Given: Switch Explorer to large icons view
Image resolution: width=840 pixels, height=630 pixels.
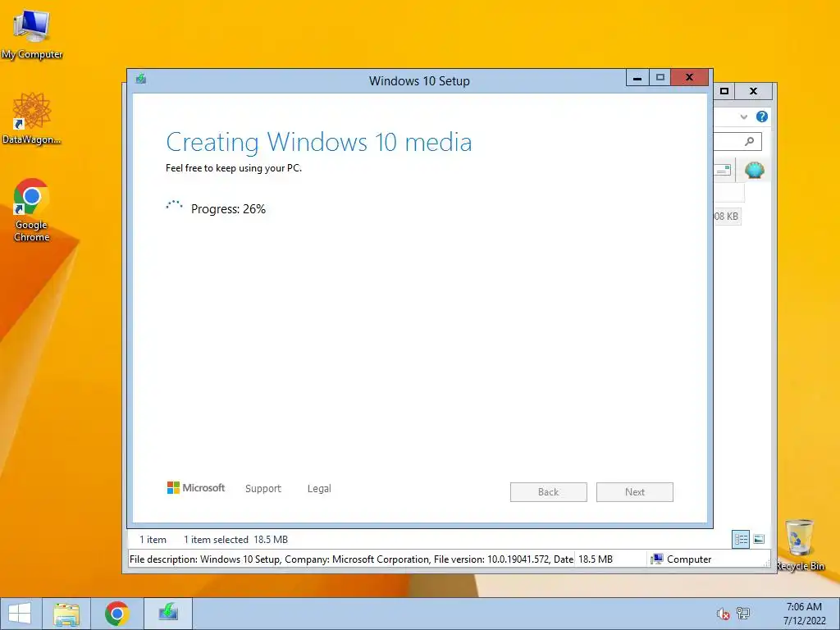Looking at the screenshot, I should click(x=759, y=540).
